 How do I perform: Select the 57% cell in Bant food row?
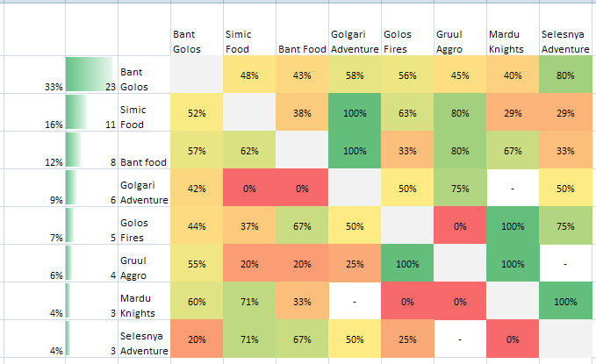coord(196,151)
